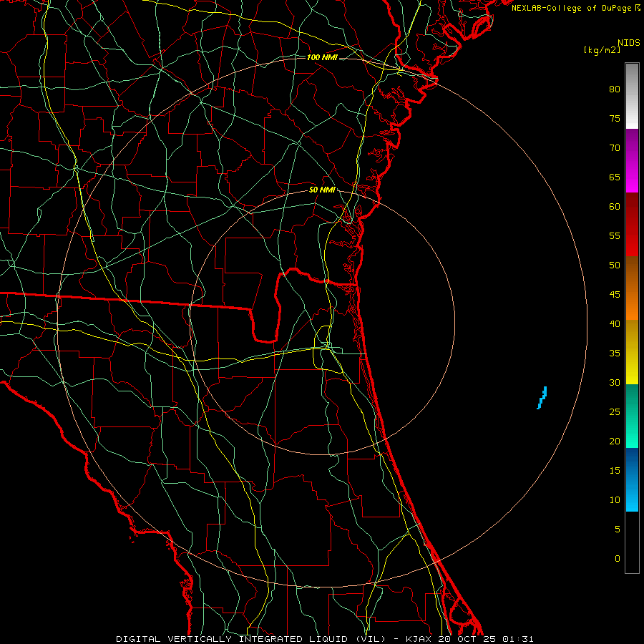Screen dimensions: 644x644
Task: Click the scale value 10
Action: click(615, 500)
